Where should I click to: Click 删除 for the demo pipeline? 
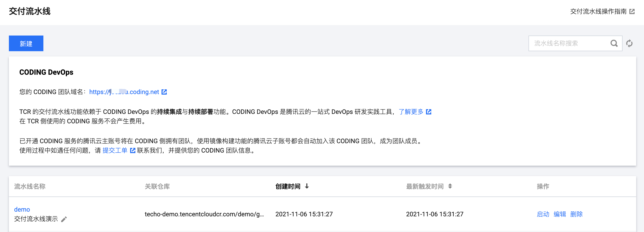click(577, 214)
